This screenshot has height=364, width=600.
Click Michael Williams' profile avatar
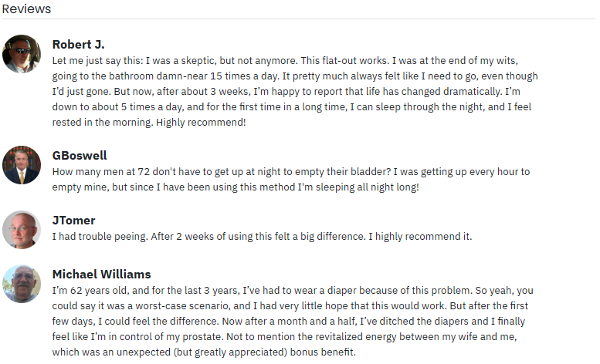[22, 284]
